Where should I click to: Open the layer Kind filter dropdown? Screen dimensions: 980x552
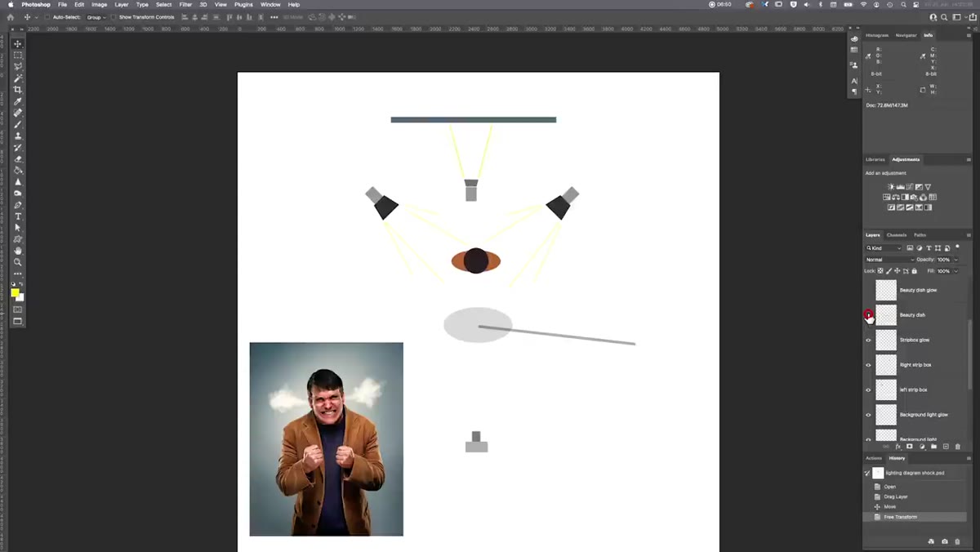pyautogui.click(x=884, y=248)
